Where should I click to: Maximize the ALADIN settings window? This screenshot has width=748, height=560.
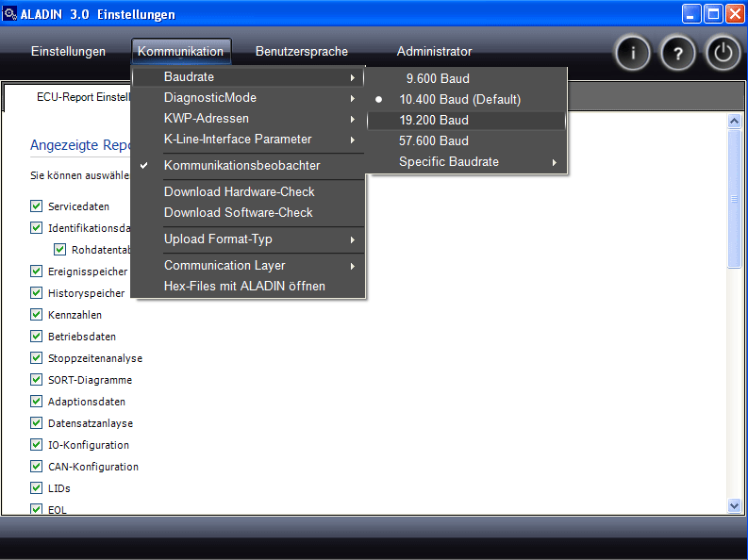pyautogui.click(x=713, y=14)
